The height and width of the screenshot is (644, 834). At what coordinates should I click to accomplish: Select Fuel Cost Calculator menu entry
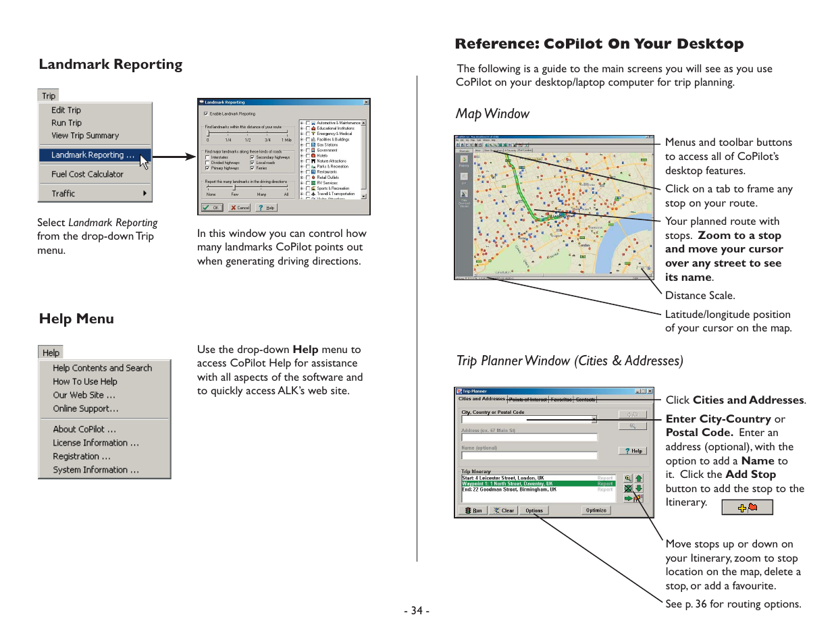87,174
